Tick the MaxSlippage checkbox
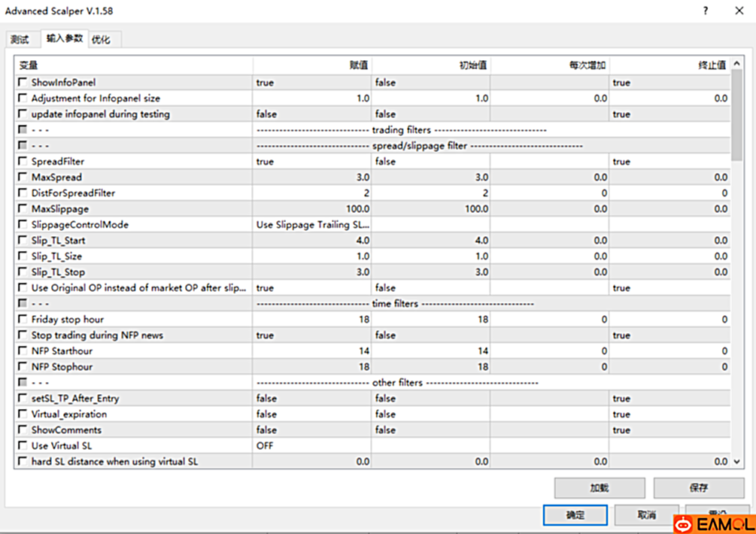756x534 pixels. click(x=23, y=208)
